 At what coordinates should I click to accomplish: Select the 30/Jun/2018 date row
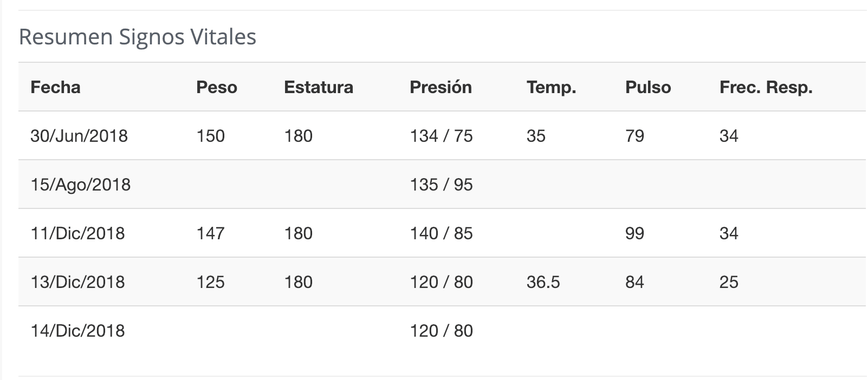442,136
